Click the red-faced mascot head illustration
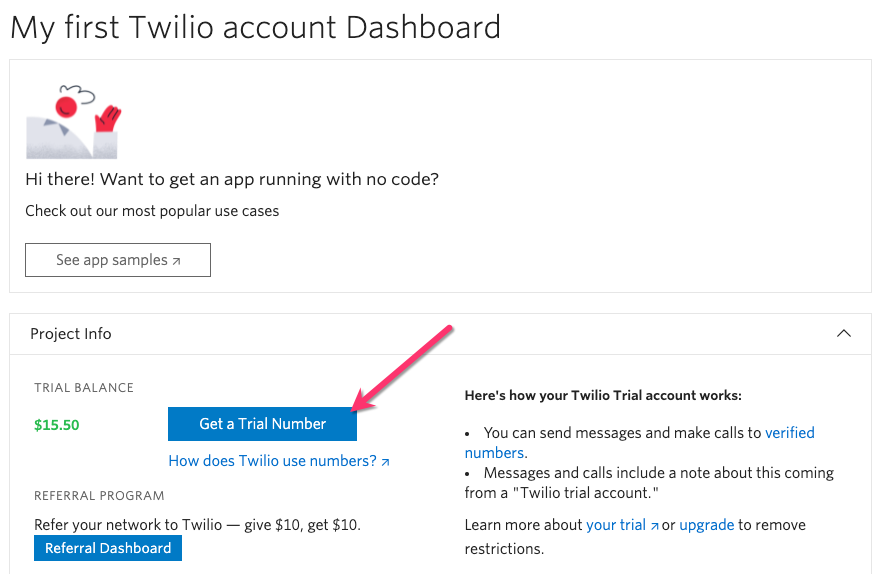The height and width of the screenshot is (574, 887). tap(68, 103)
